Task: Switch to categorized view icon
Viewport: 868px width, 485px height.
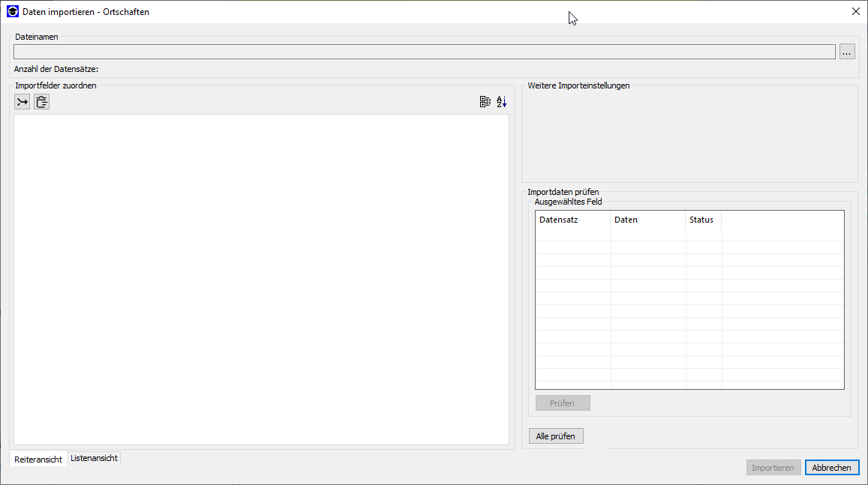Action: click(485, 102)
